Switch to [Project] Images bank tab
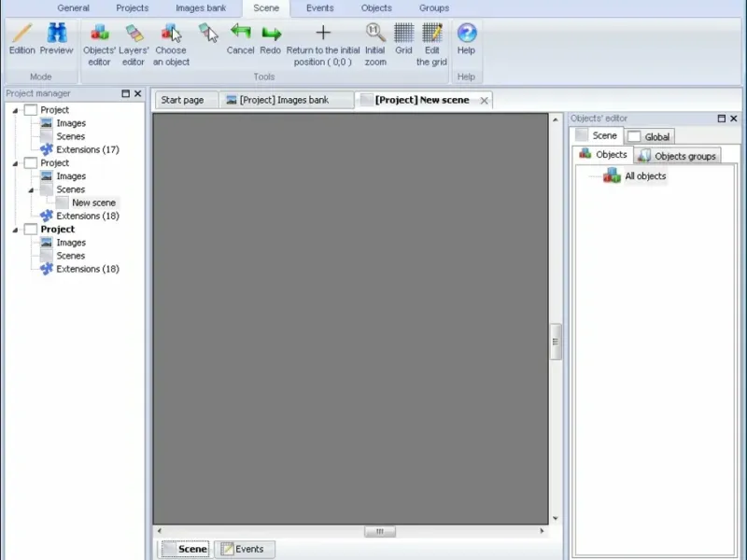The image size is (747, 560). [x=285, y=100]
